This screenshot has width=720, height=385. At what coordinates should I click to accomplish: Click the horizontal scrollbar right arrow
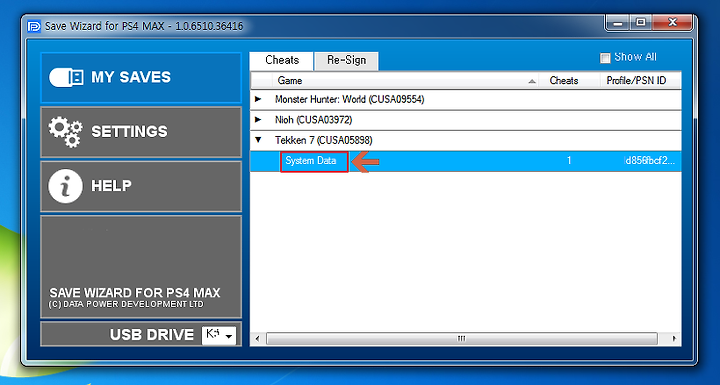coord(674,339)
